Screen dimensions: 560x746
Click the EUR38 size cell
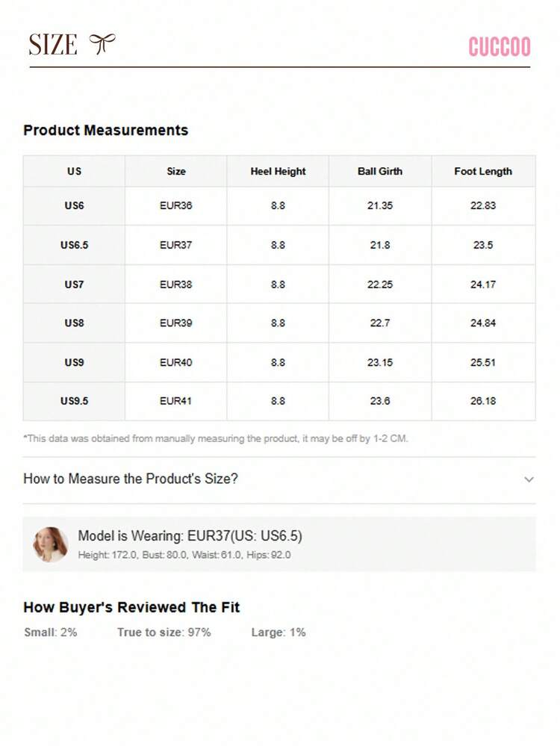coord(176,285)
